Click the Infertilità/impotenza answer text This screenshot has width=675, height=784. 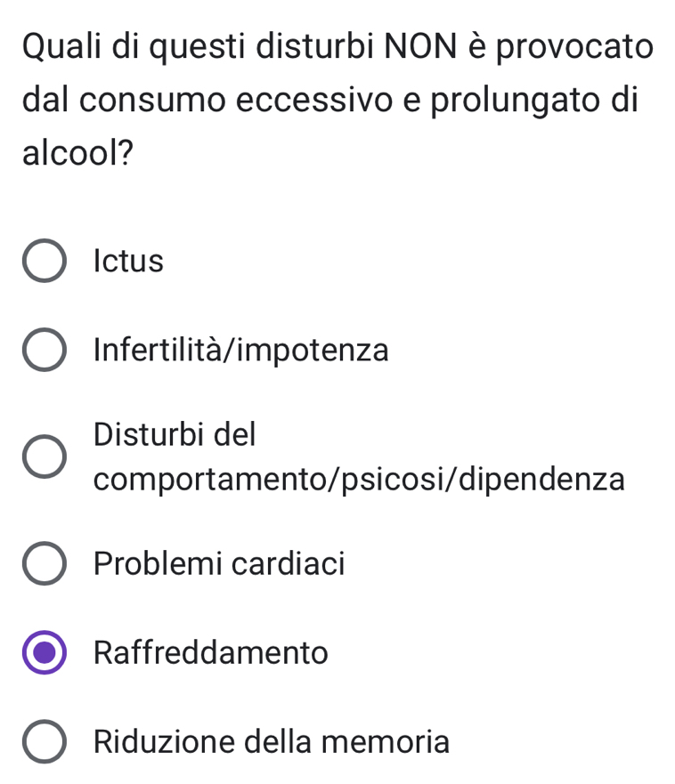pyautogui.click(x=240, y=351)
